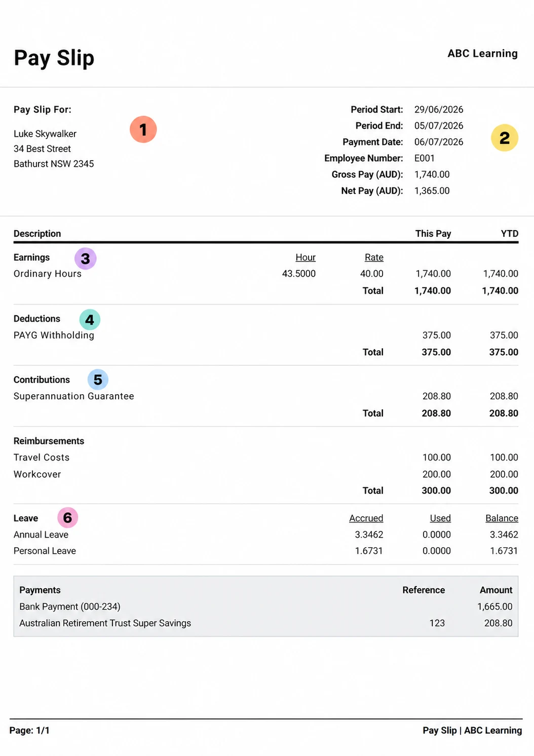Click the 'Deductions' section heading
This screenshot has width=534, height=756.
37,319
